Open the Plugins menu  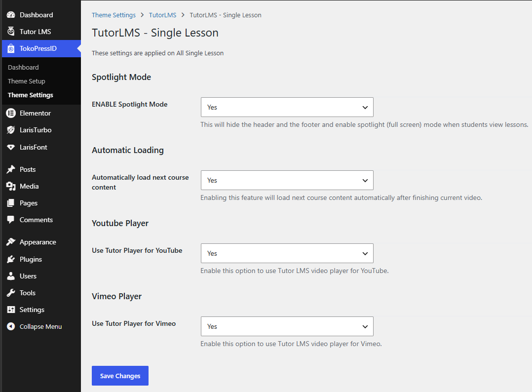click(x=31, y=259)
